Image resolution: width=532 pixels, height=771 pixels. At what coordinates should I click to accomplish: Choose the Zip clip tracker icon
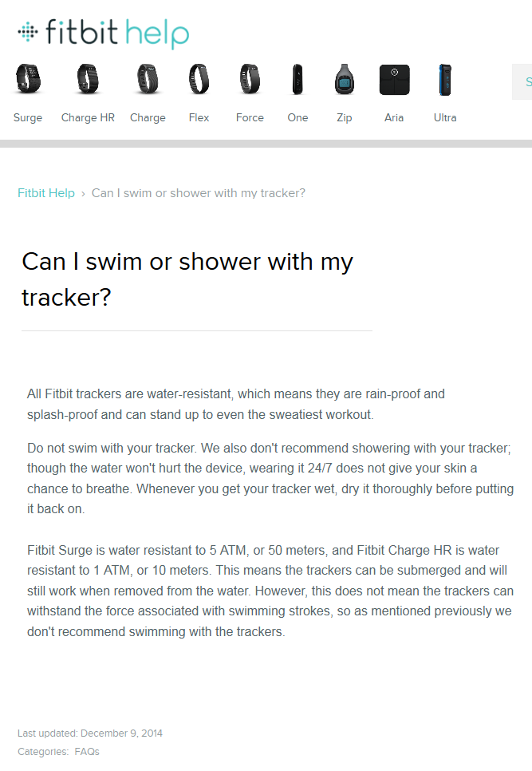click(x=344, y=80)
